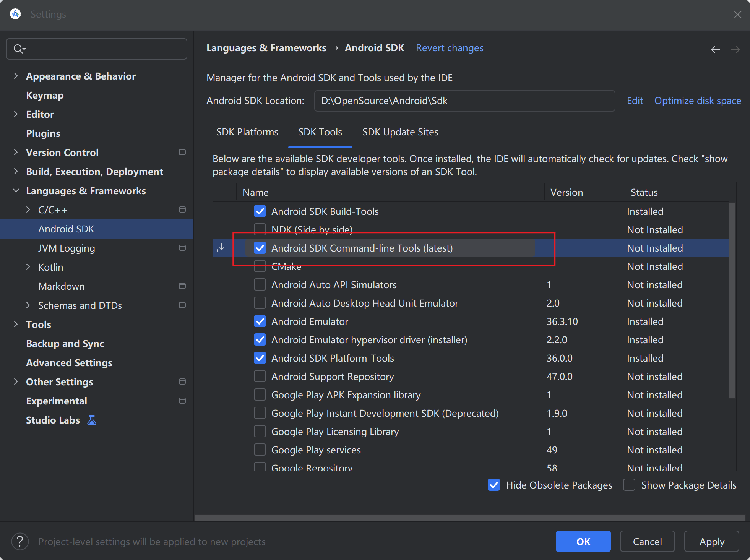Expand Appearance & Behavior section
Viewport: 750px width, 560px height.
coord(16,76)
